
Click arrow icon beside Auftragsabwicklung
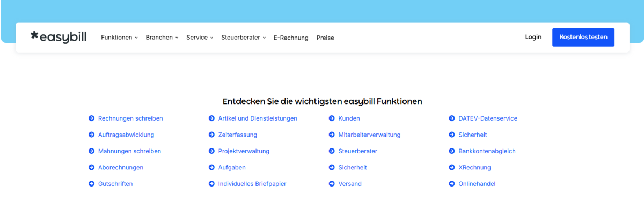click(x=91, y=135)
